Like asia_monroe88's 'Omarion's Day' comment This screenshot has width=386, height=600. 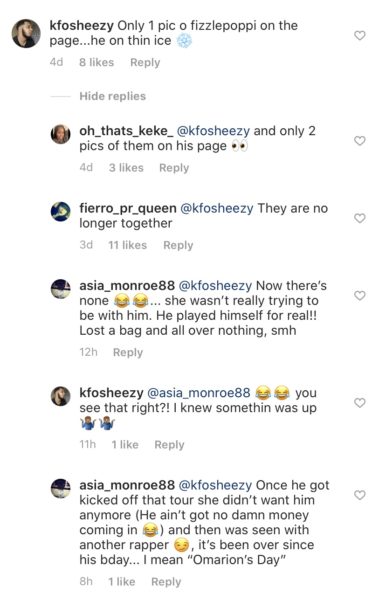359,495
